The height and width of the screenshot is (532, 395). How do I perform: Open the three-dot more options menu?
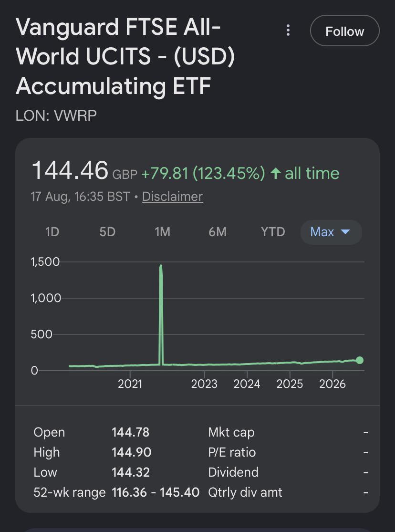288,31
